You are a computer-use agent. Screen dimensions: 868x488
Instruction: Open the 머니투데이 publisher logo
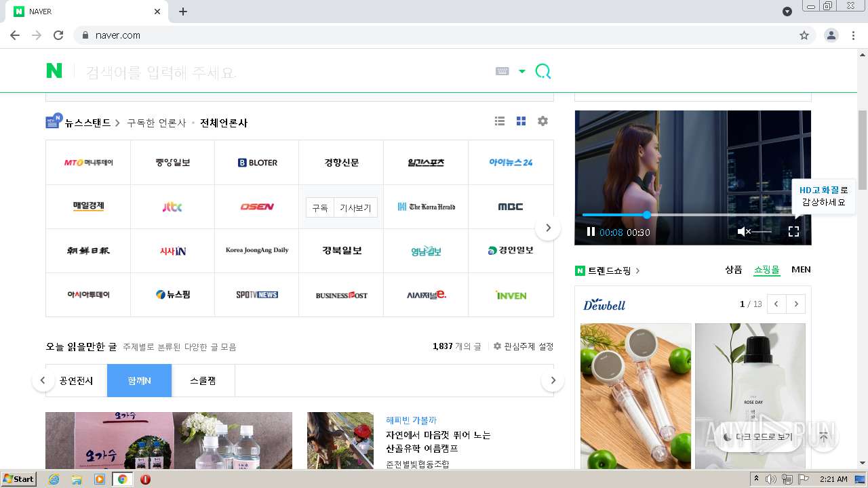point(88,163)
